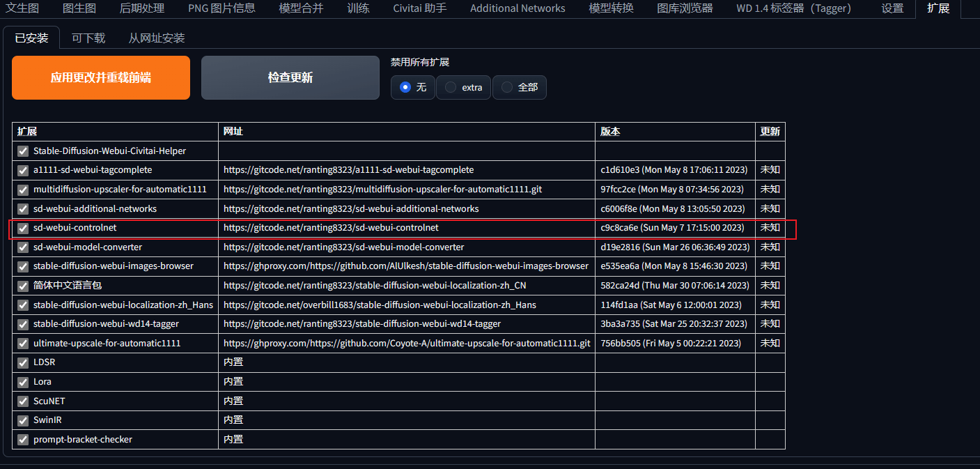Screen dimensions: 980x469
Task: Choose 全部 to disable all extensions
Action: coord(520,87)
